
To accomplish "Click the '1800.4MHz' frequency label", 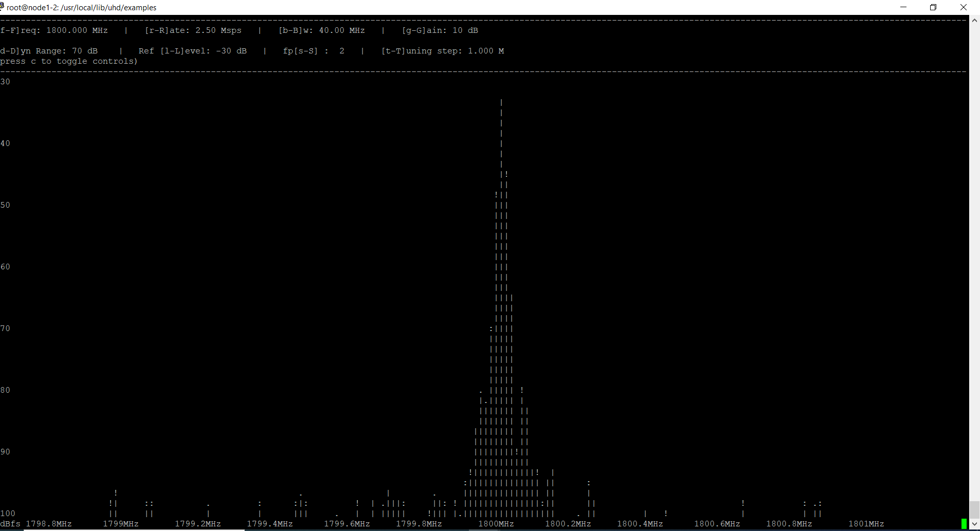I will (x=640, y=524).
